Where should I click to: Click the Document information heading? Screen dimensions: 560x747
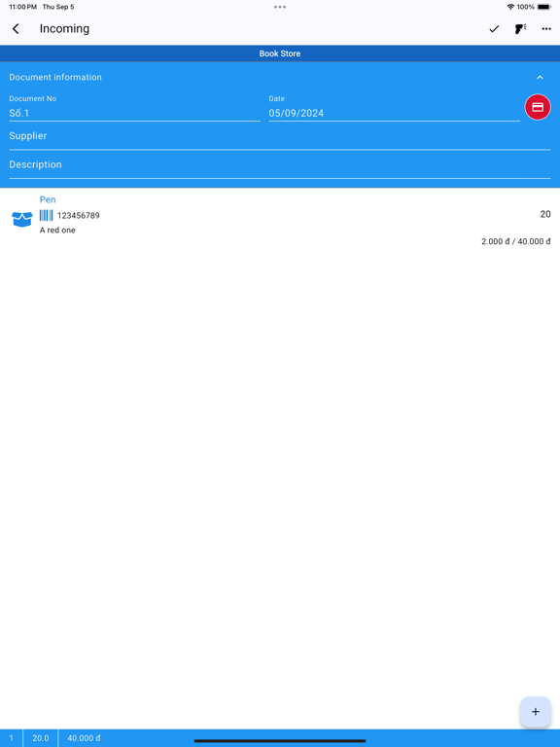tap(55, 77)
